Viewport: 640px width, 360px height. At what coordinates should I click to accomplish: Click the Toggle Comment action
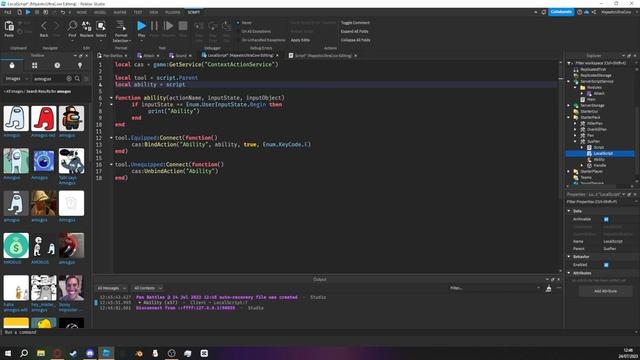pyautogui.click(x=355, y=23)
